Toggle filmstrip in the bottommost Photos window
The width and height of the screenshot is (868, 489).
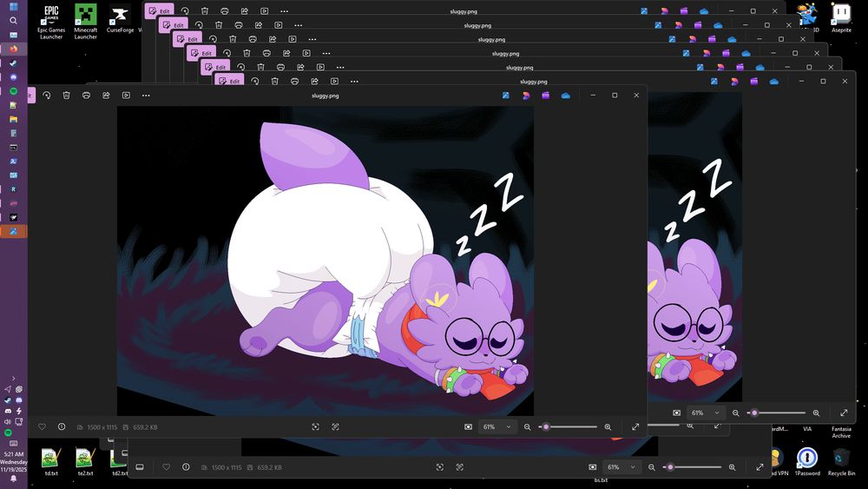pos(140,466)
